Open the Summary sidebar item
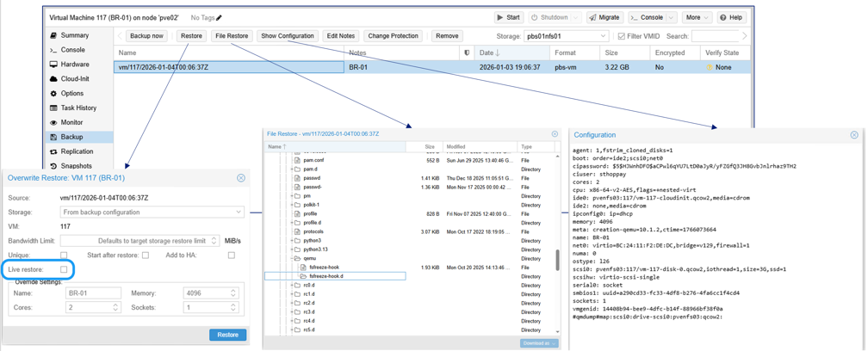The height and width of the screenshot is (351, 868). click(74, 35)
